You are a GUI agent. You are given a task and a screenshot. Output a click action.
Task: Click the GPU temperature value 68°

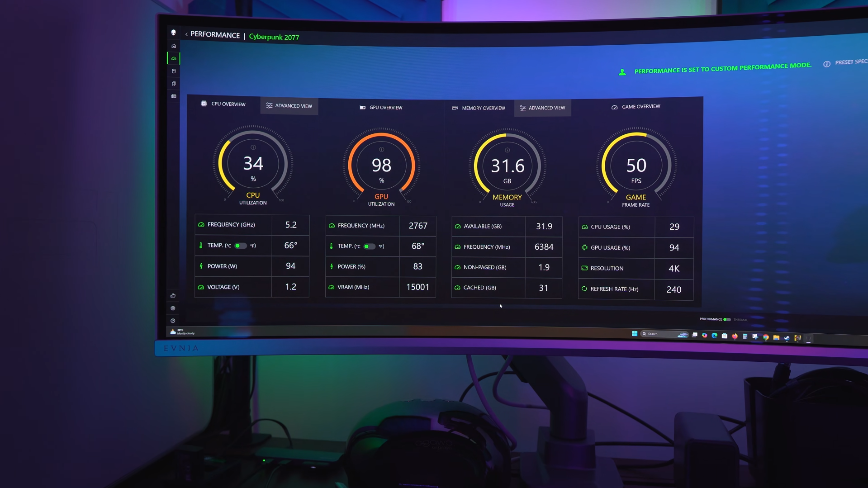pyautogui.click(x=418, y=246)
